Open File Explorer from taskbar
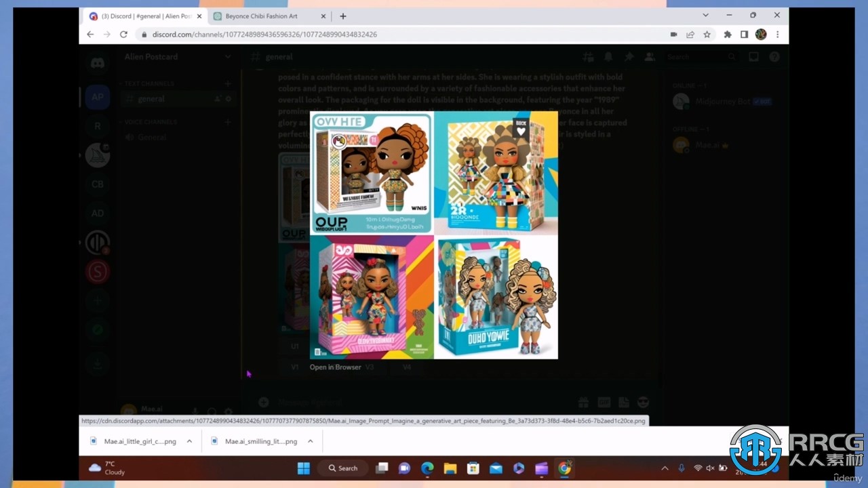Viewport: 868px width, 488px height. coord(450,468)
